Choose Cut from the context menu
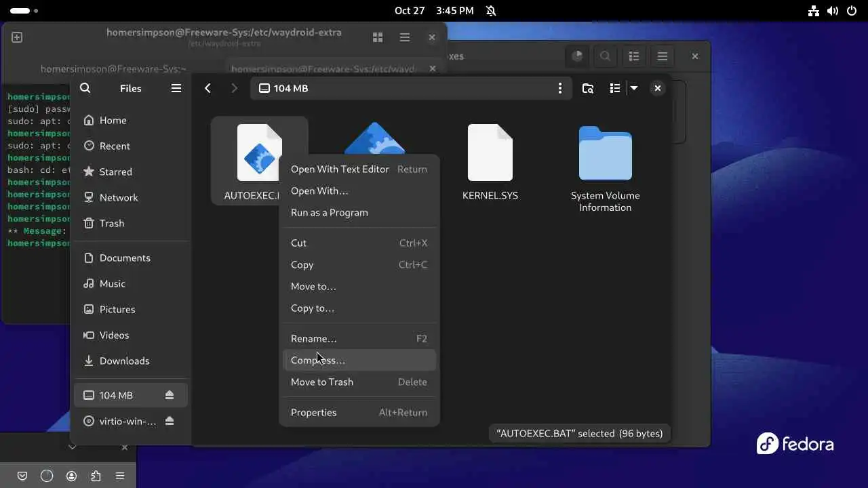The image size is (868, 488). [359, 243]
